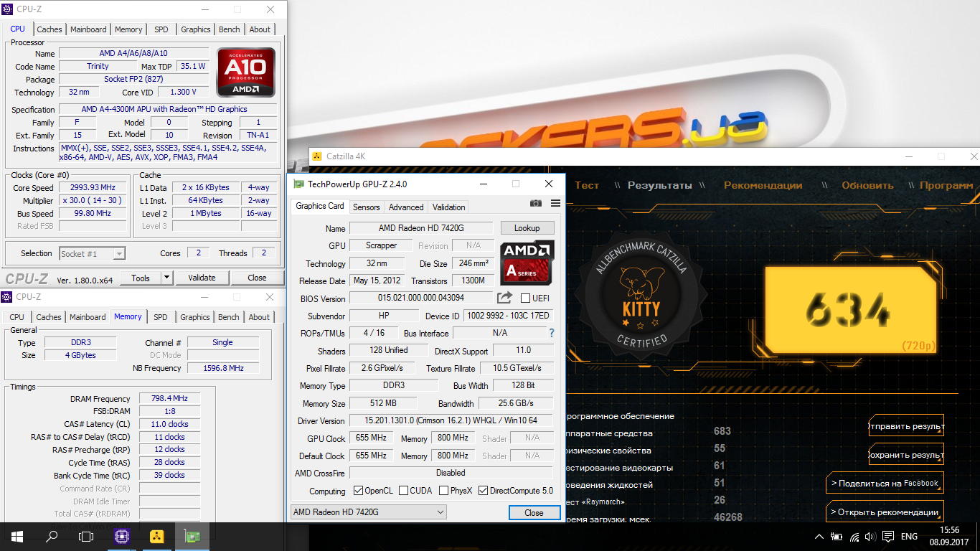
Task: Click the Tools button in CPU-Z
Action: coord(141,278)
